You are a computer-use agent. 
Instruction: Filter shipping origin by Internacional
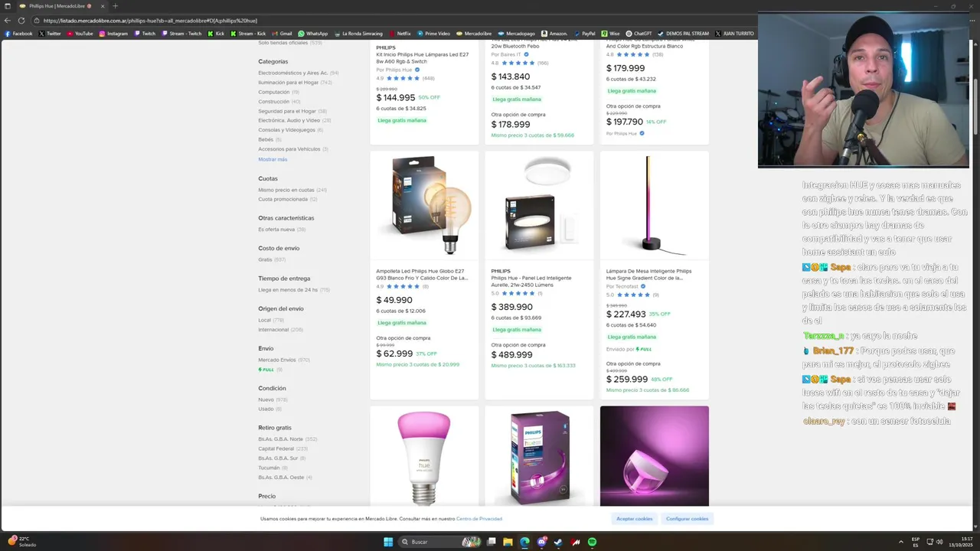coord(280,330)
